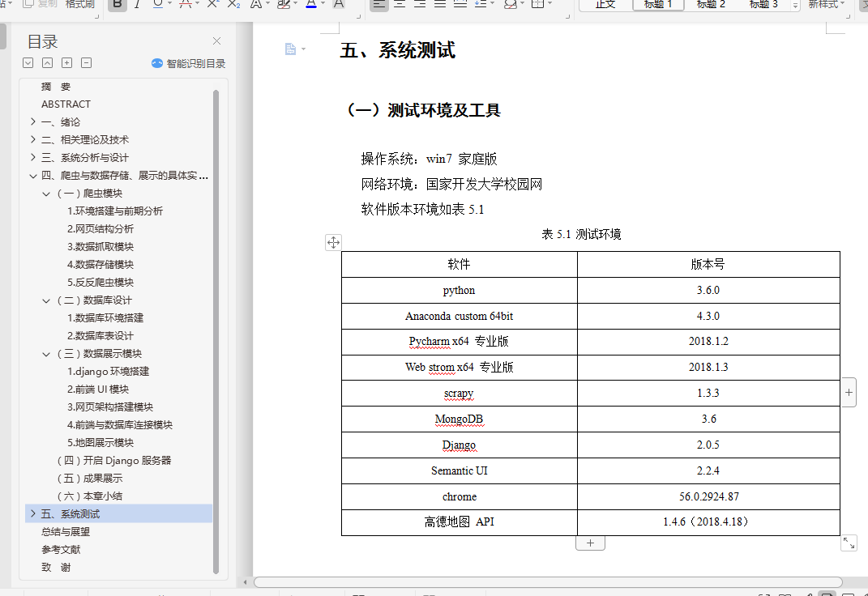Expand the 五、系统测试 tree node
The image size is (868, 596).
tap(32, 513)
